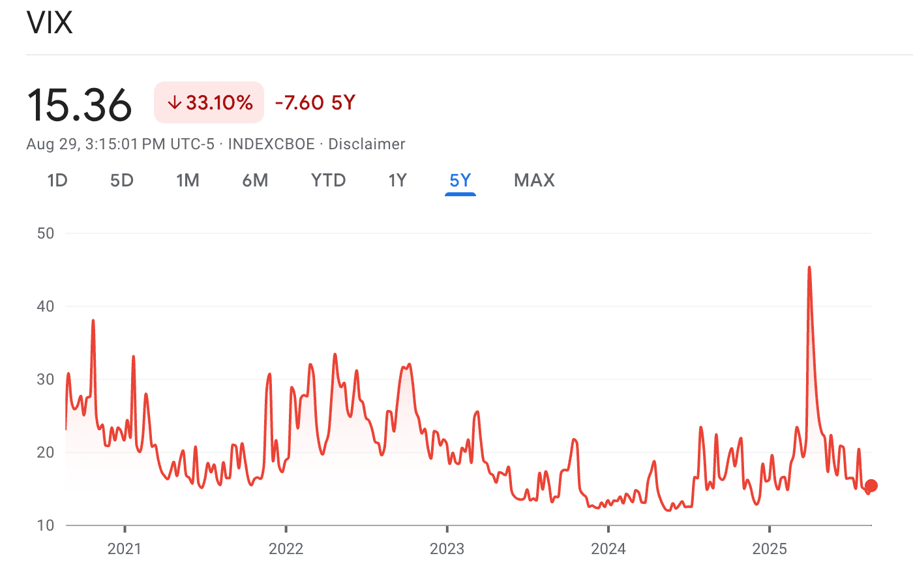The width and height of the screenshot is (913, 588).
Task: Click the 2023 label on the x-axis
Action: pos(447,549)
